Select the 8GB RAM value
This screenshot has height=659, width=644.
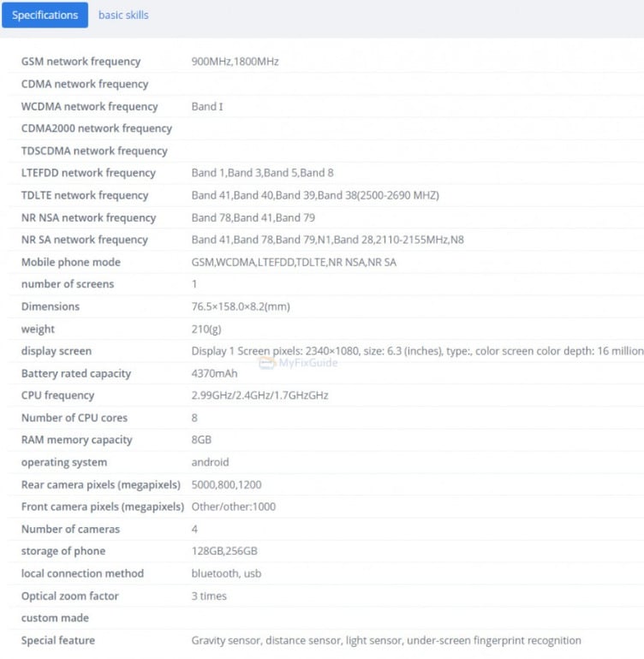pyautogui.click(x=201, y=440)
